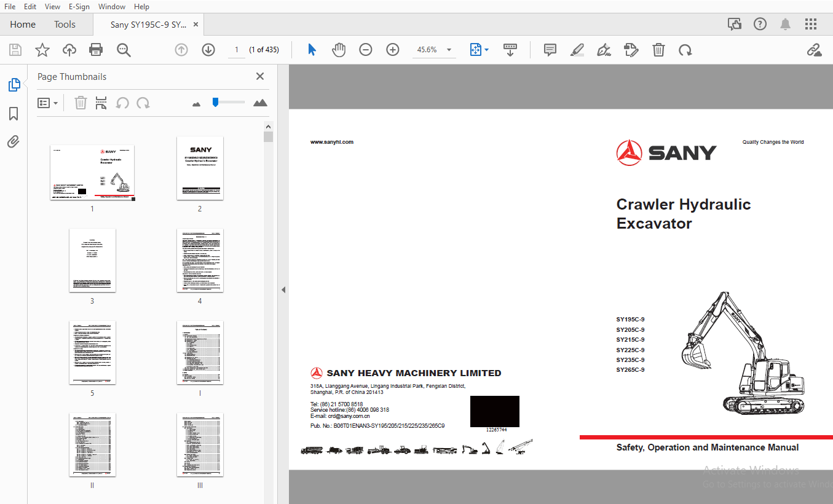Open the scrolling mode keyboard icon
833x504 pixels.
510,50
